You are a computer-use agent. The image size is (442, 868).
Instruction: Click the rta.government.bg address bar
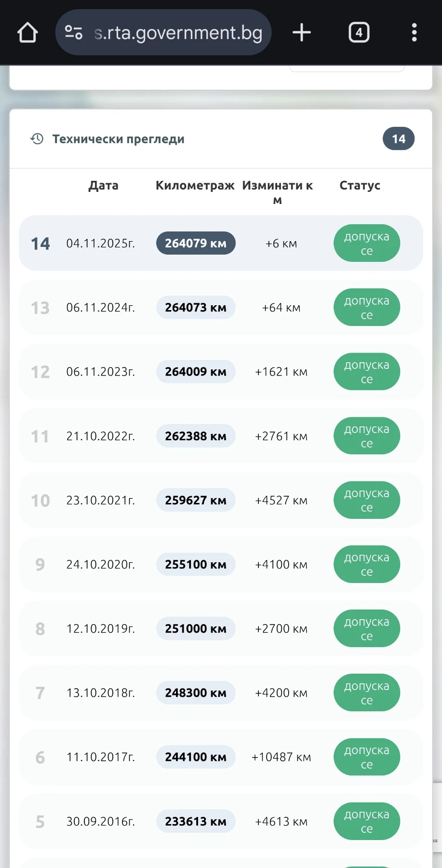[178, 33]
